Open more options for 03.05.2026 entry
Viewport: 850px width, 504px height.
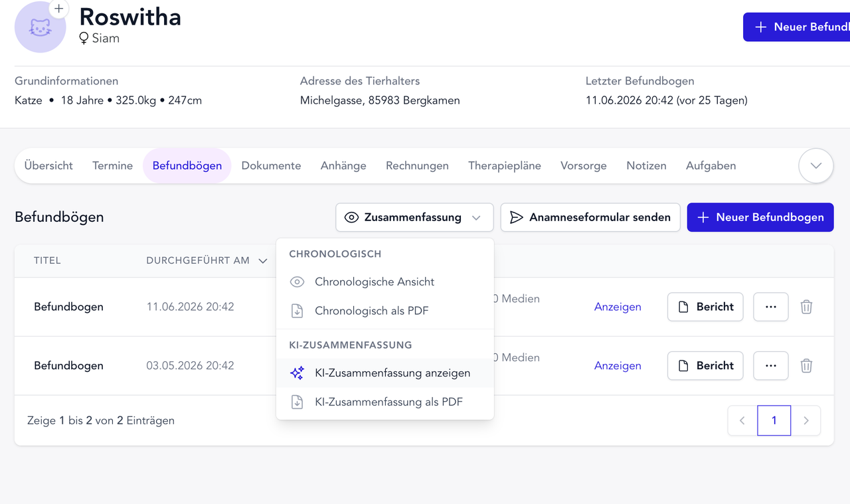[x=771, y=365]
